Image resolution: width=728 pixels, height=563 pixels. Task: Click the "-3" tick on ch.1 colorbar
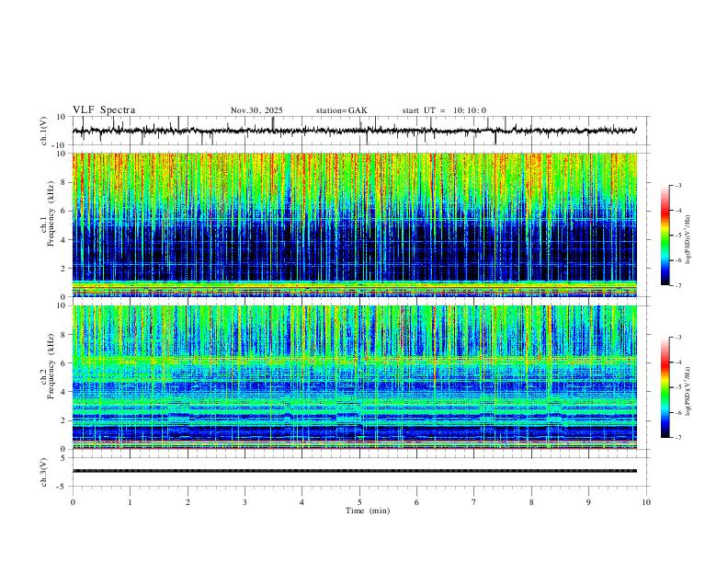677,186
